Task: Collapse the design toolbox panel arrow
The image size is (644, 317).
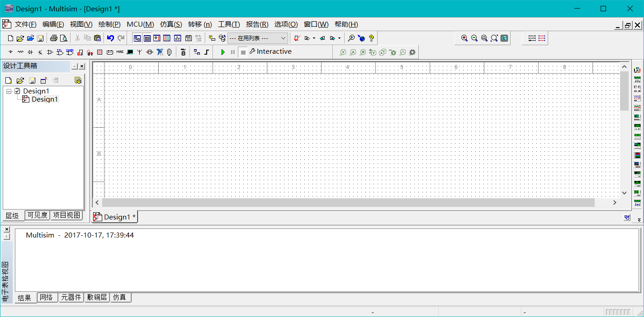Action: (75, 66)
